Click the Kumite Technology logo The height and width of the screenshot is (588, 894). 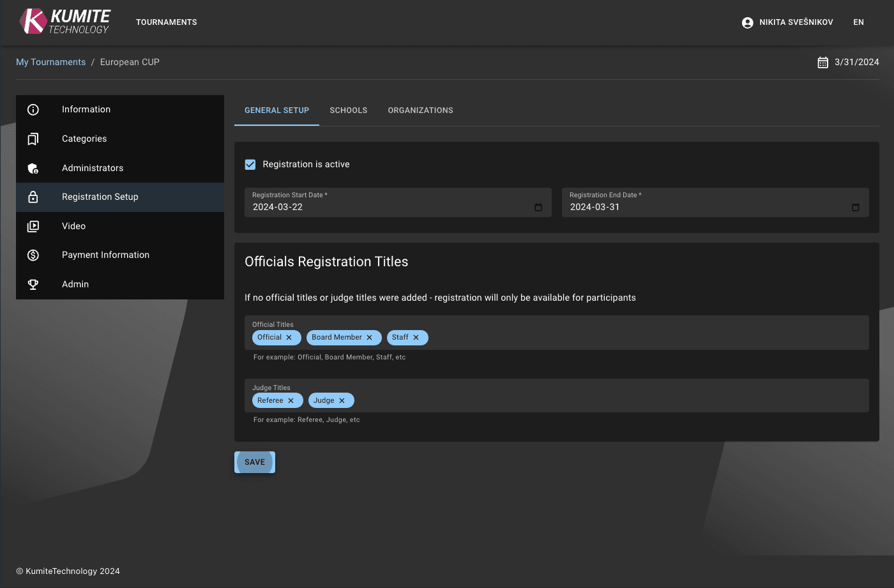click(x=64, y=21)
